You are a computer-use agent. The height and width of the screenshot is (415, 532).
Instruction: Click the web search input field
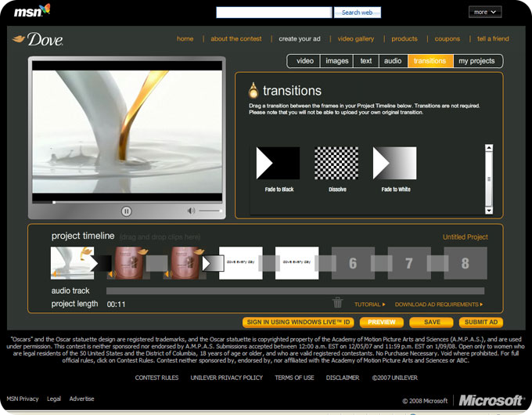pos(274,13)
